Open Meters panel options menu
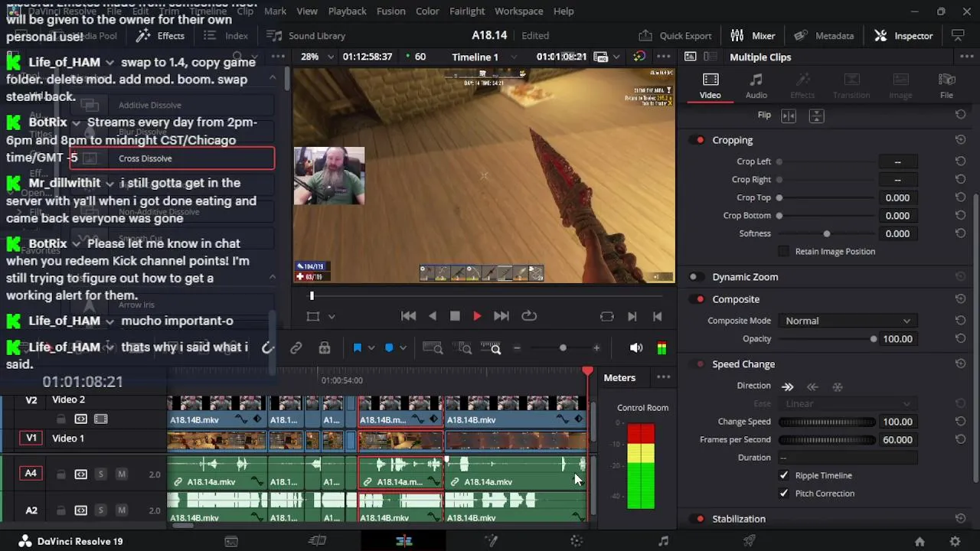 click(663, 377)
